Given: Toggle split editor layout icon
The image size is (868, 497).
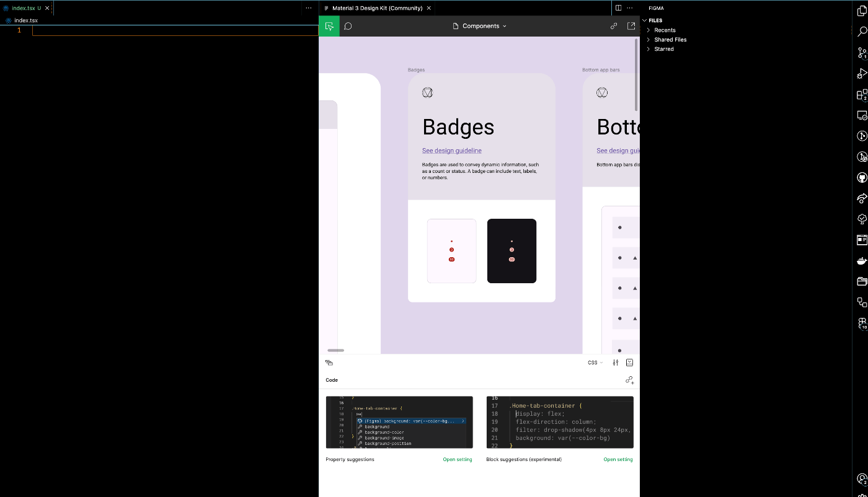Looking at the screenshot, I should (x=618, y=8).
